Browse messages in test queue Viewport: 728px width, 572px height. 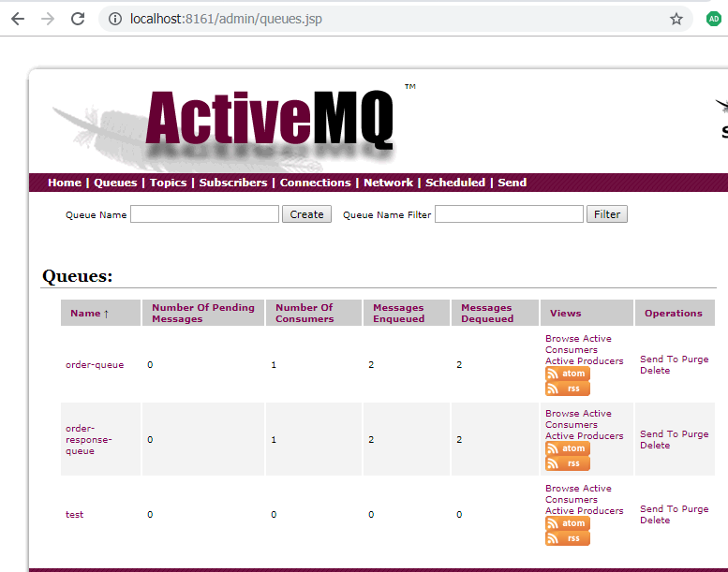560,489
